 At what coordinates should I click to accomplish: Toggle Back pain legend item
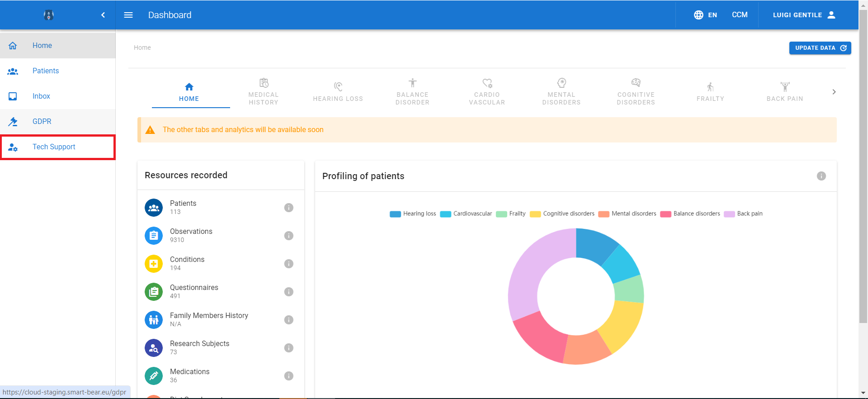[x=743, y=214]
